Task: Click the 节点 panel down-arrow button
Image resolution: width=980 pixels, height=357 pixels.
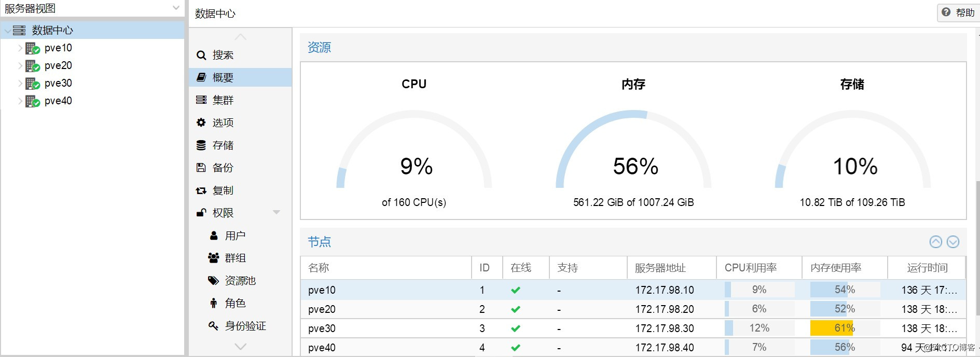Action: click(x=953, y=242)
